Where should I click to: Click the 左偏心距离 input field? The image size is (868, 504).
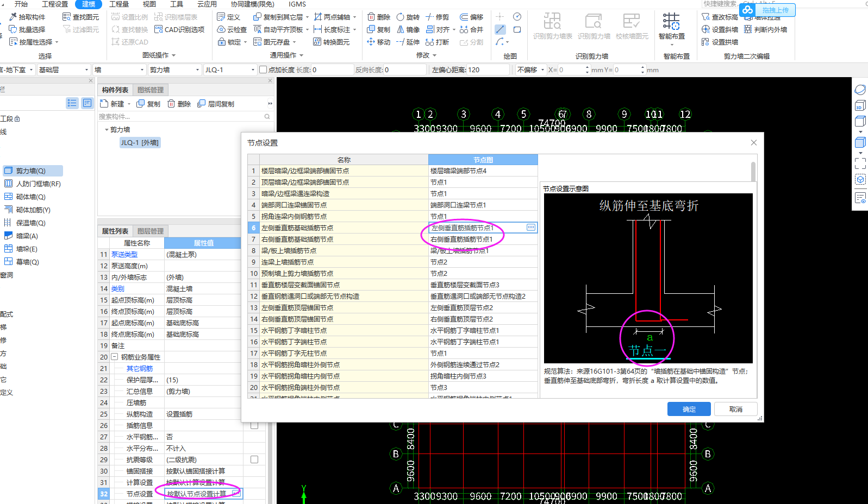pos(488,70)
